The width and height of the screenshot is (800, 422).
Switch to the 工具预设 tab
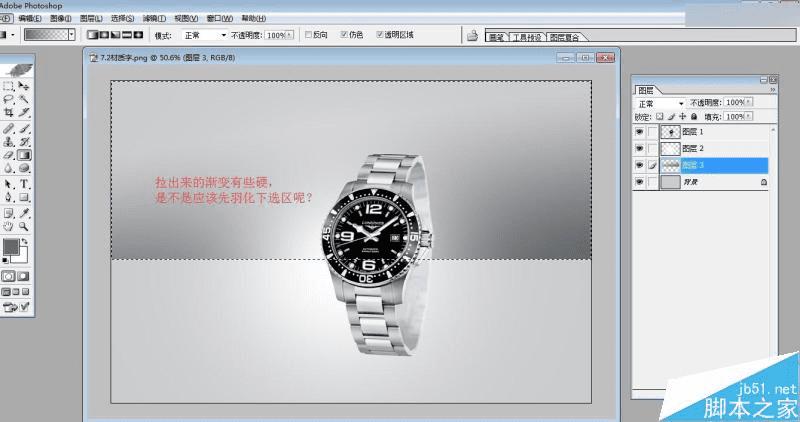(x=527, y=37)
